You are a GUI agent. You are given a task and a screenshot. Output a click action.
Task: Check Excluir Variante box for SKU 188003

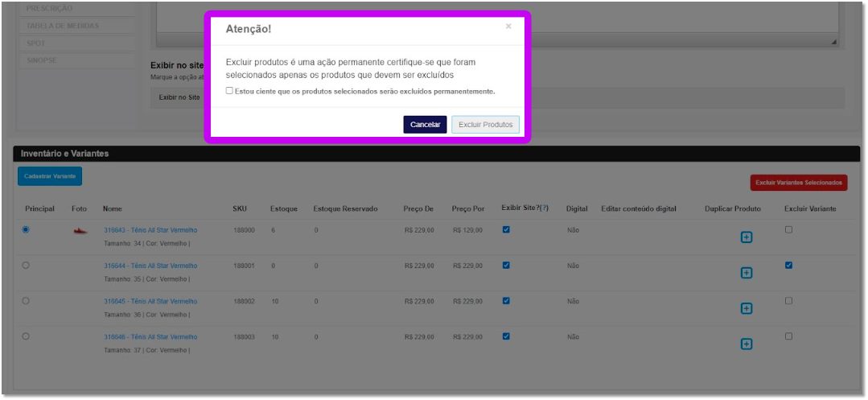[x=789, y=336]
